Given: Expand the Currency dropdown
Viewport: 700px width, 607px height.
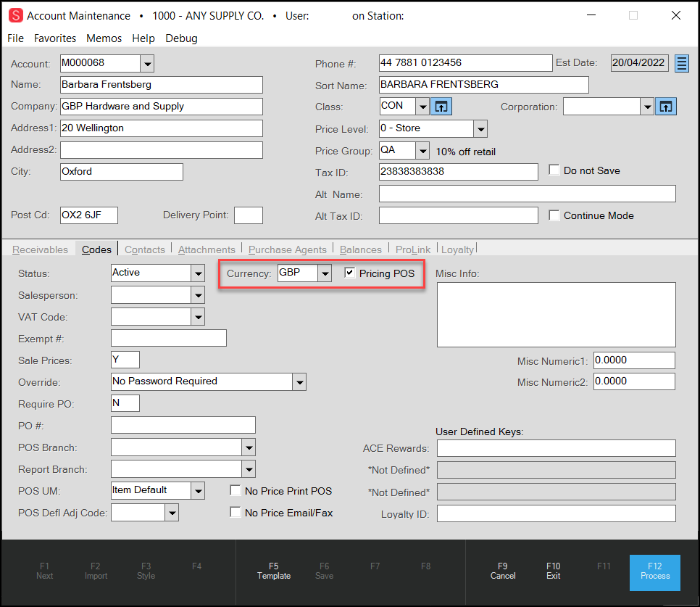Looking at the screenshot, I should tap(325, 273).
